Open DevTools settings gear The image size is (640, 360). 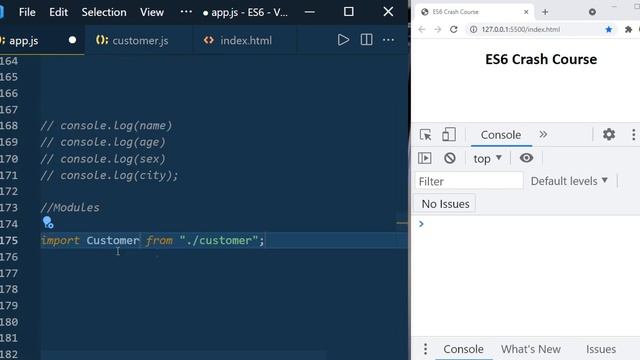(609, 134)
